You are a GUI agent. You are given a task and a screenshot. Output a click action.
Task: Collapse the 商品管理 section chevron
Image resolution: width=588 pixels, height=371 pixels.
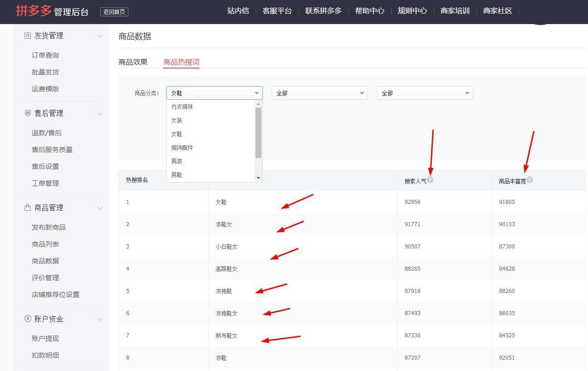click(100, 208)
